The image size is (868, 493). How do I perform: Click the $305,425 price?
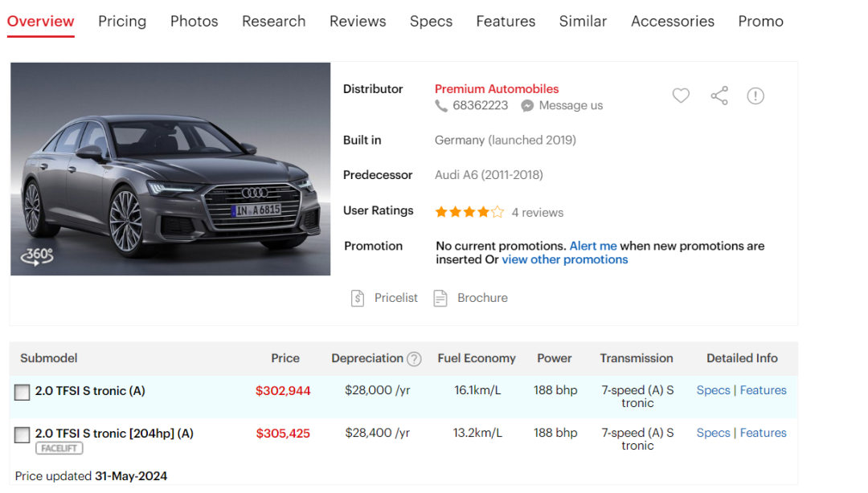click(283, 434)
